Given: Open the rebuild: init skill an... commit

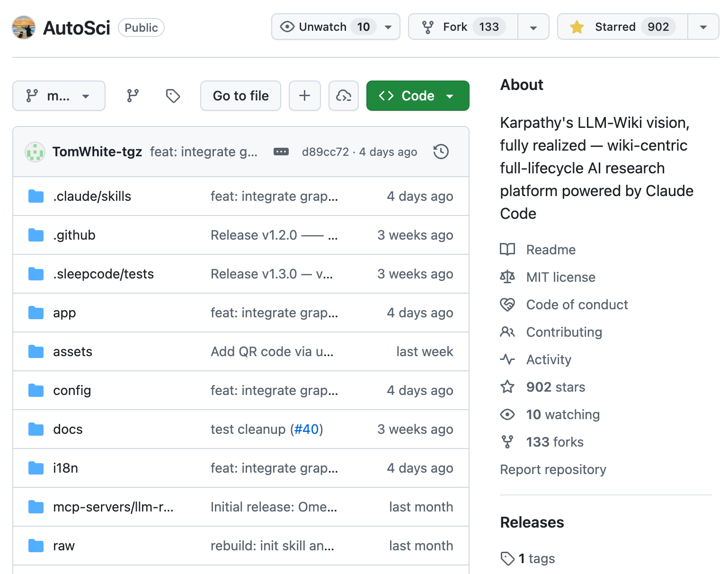Looking at the screenshot, I should click(x=272, y=546).
